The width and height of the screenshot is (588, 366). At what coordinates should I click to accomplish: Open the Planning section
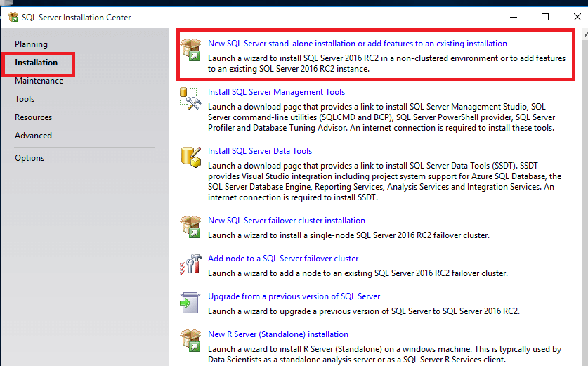[31, 44]
